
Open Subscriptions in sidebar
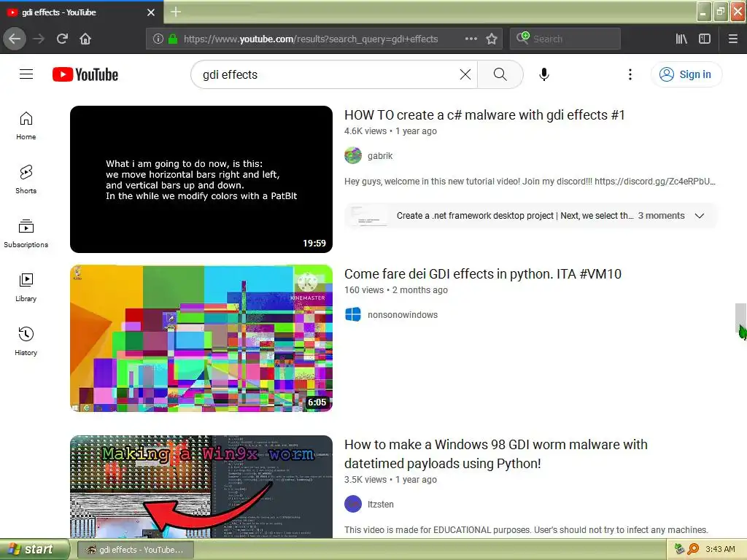click(26, 233)
